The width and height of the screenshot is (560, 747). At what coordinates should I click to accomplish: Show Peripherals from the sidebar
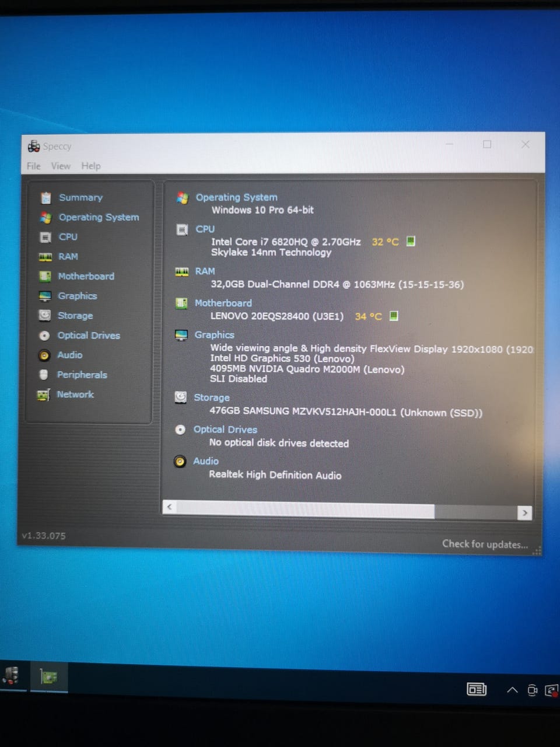point(82,375)
